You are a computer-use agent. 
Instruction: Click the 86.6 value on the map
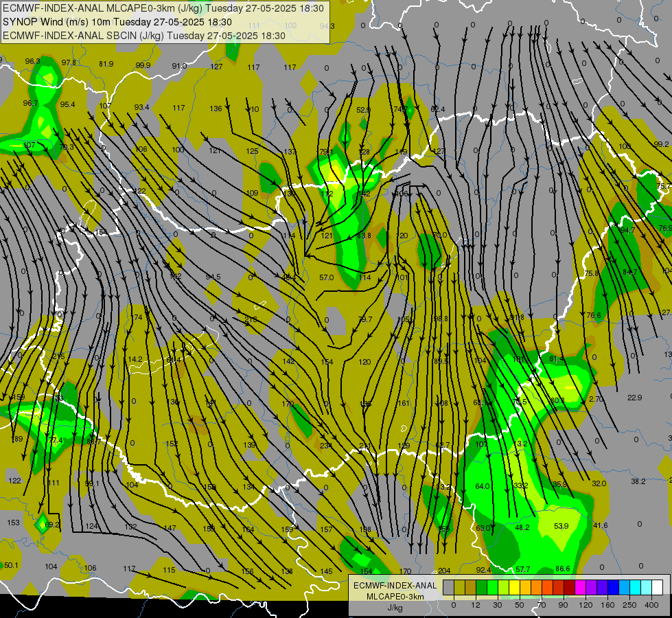coord(562,569)
